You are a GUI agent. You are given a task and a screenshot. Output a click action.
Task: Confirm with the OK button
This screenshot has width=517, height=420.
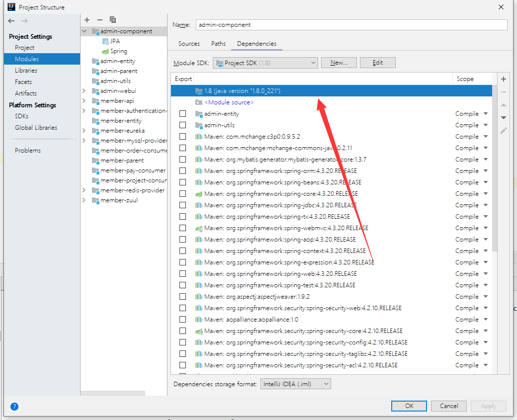[409, 406]
